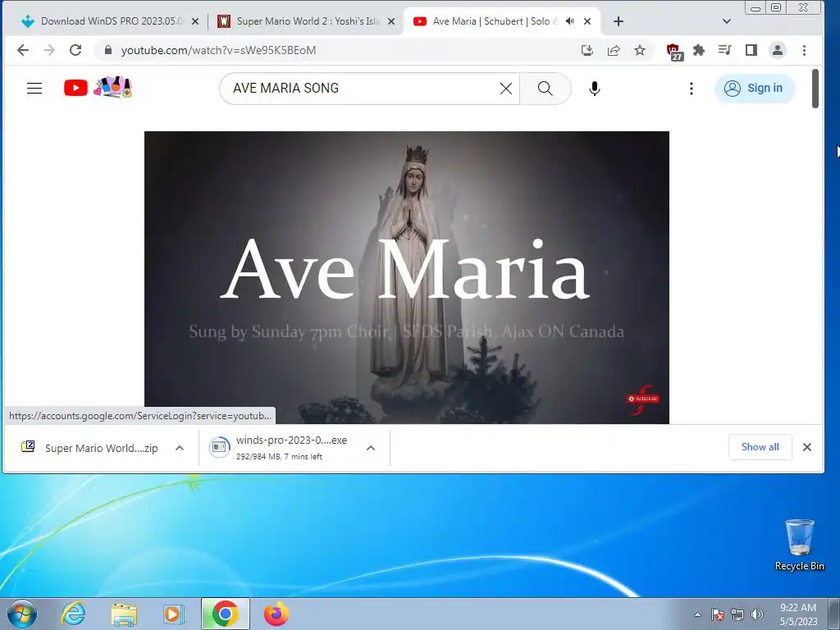Show all downloads
The height and width of the screenshot is (630, 840).
760,447
